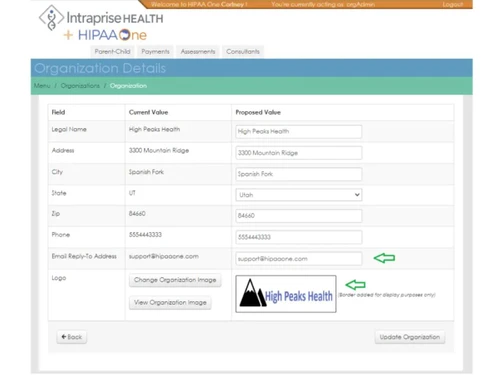This screenshot has width=500, height=375.
Task: Click the Field column header
Action: (x=58, y=112)
